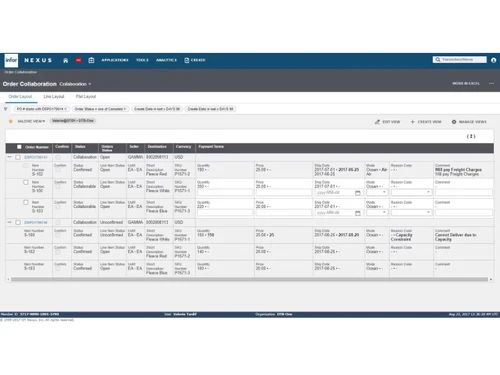
Task: Click the Order Number column header
Action: [37, 147]
